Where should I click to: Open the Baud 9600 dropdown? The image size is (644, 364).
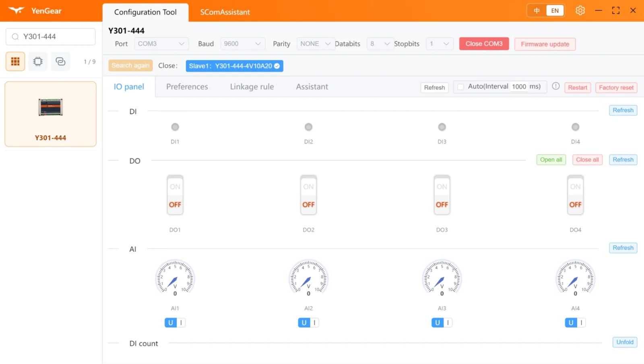pyautogui.click(x=243, y=44)
